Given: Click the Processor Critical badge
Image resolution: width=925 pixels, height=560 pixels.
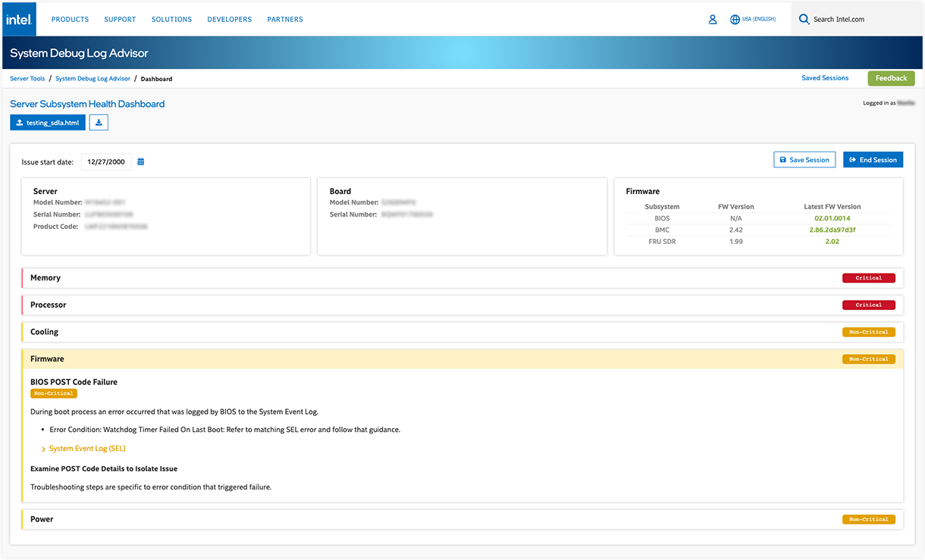Looking at the screenshot, I should (x=869, y=305).
